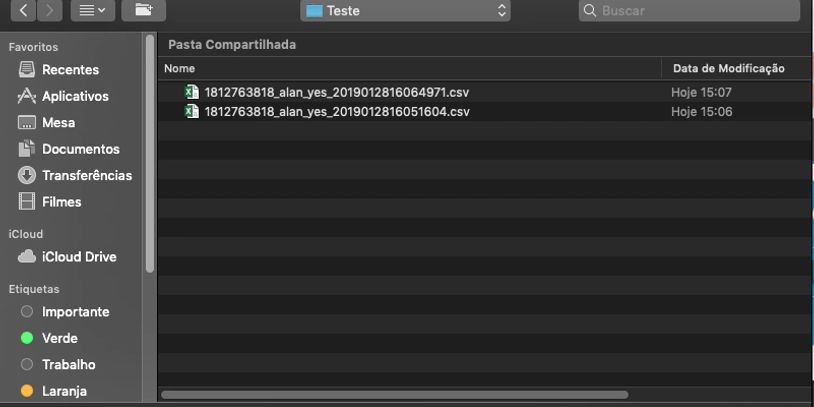
Task: Select Mesa in the sidebar
Action: tap(57, 123)
